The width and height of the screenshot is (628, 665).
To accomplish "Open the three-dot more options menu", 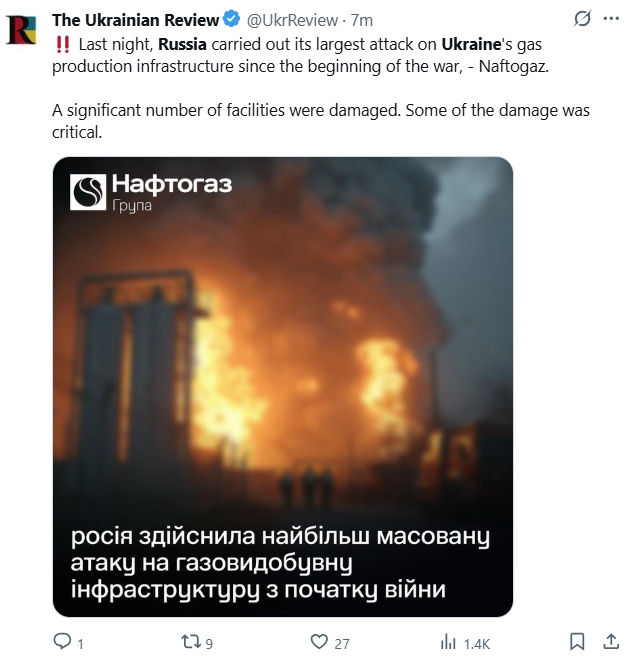I will (611, 19).
